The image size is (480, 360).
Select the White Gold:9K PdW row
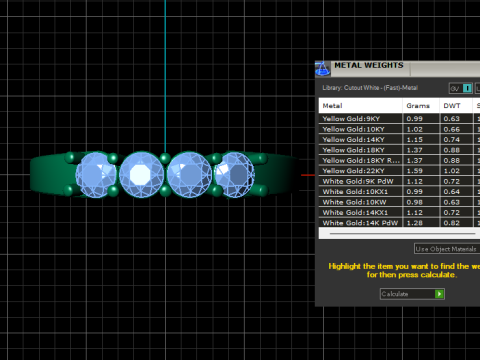tap(399, 181)
